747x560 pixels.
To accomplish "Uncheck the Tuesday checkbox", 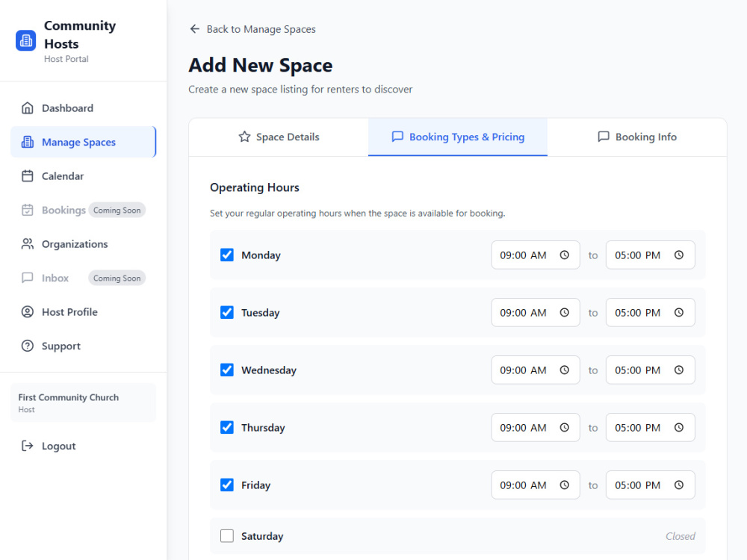I will (x=227, y=312).
